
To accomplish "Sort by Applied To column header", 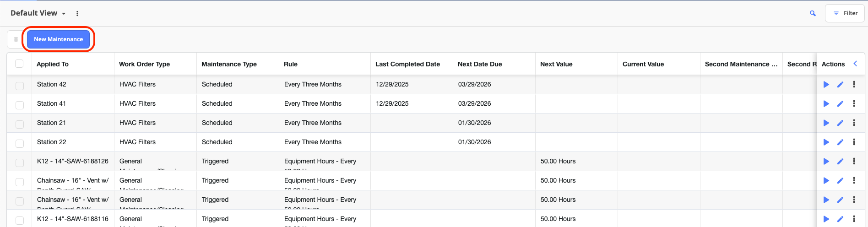I will (53, 64).
